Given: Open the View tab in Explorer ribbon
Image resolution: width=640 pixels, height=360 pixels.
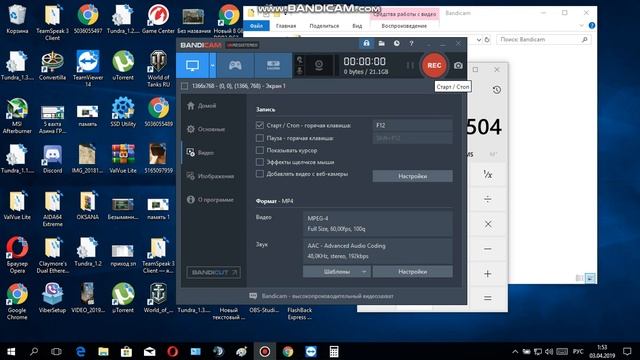Looking at the screenshot, I should (x=357, y=26).
